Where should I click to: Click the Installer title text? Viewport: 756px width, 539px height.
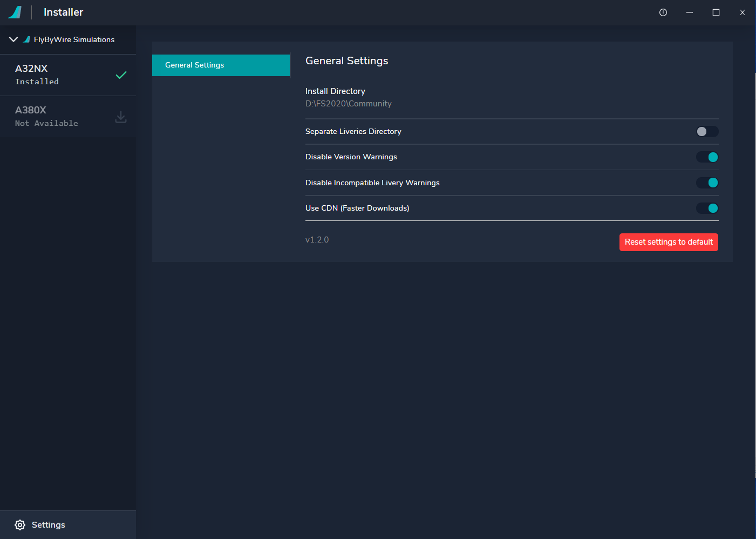tap(64, 12)
